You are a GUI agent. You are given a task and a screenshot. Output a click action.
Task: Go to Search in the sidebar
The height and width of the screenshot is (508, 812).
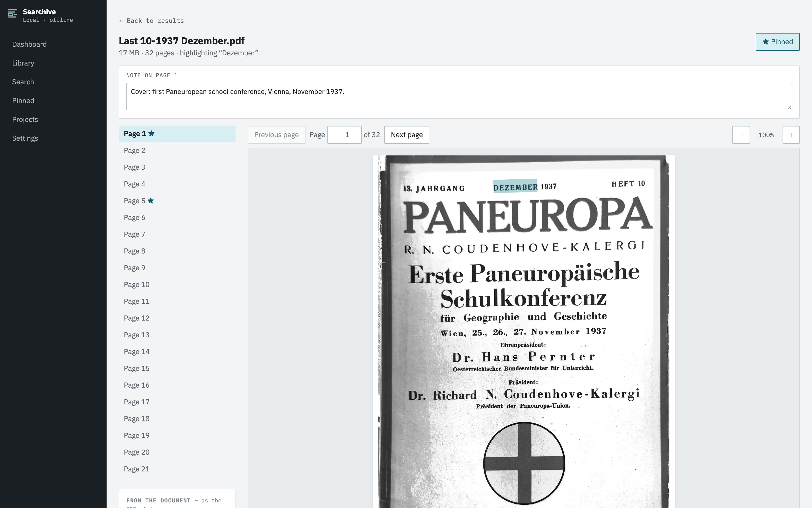point(23,82)
